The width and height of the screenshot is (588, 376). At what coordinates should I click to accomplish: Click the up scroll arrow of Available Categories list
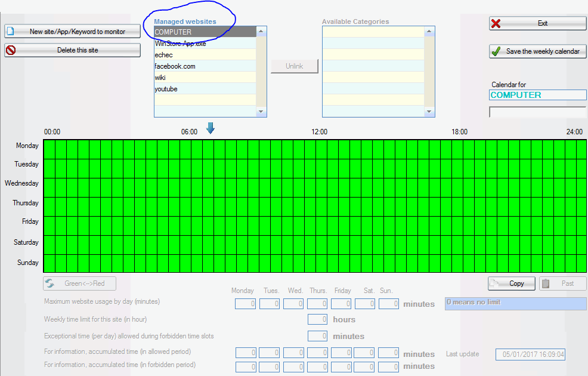point(429,30)
